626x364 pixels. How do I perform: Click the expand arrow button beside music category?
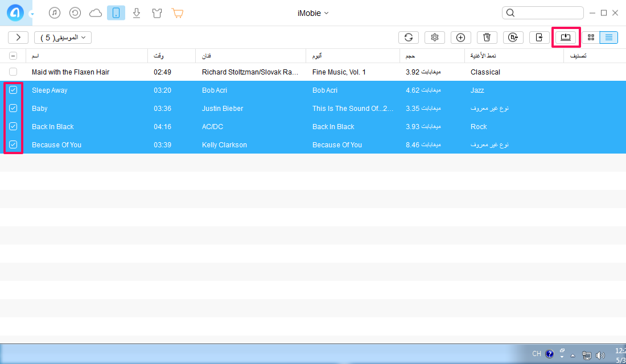pos(18,38)
